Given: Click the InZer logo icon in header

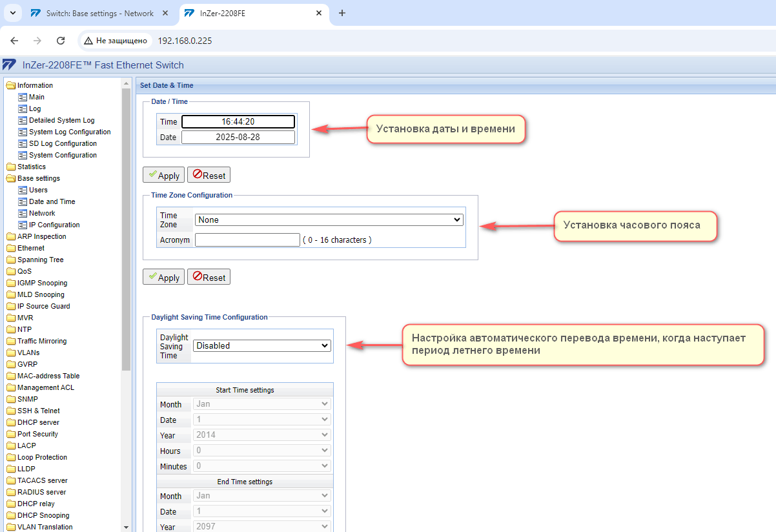Looking at the screenshot, I should click(9, 65).
